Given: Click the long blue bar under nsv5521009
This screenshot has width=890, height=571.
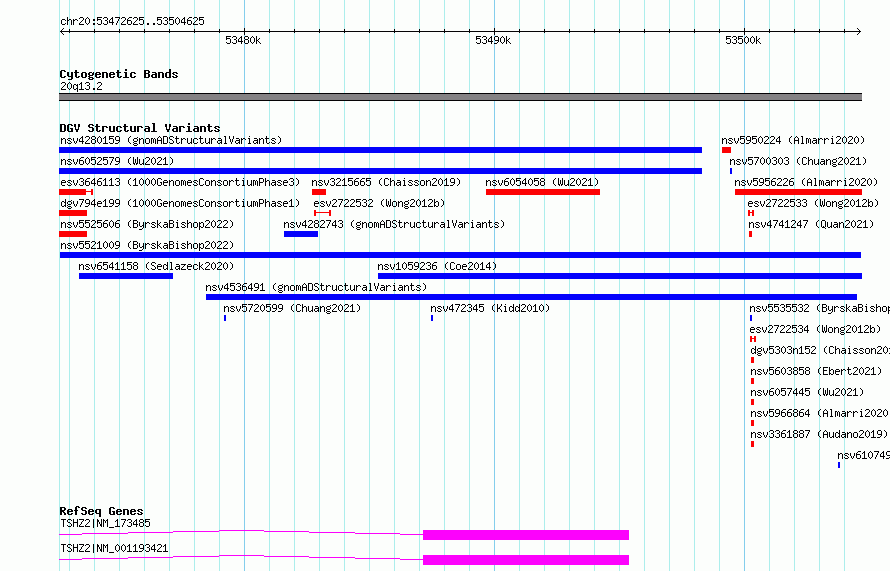Looking at the screenshot, I should pos(460,255).
